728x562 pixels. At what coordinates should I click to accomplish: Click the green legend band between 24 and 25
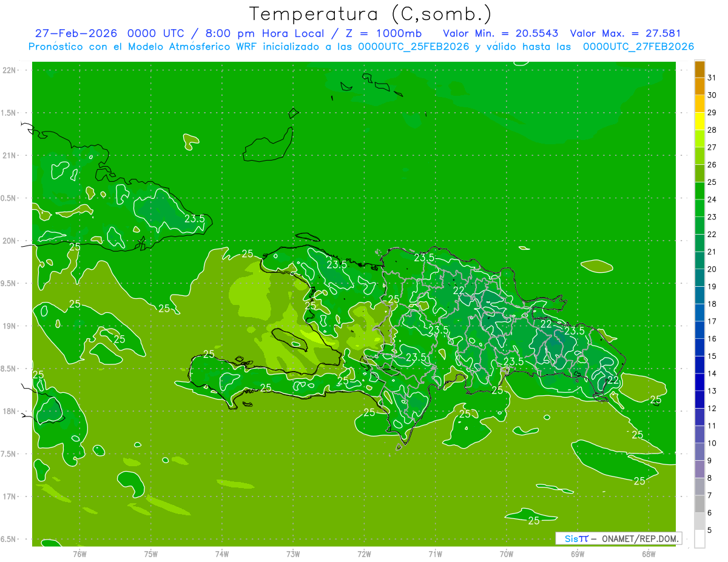click(699, 191)
